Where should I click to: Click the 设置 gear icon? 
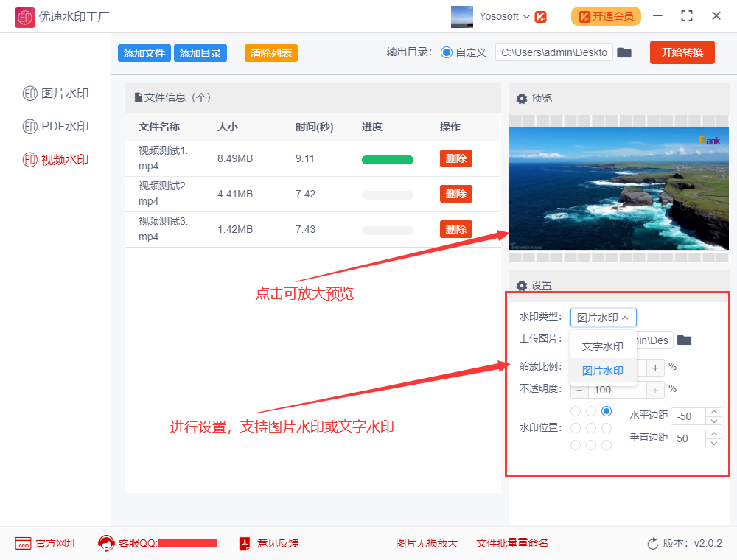pos(521,285)
